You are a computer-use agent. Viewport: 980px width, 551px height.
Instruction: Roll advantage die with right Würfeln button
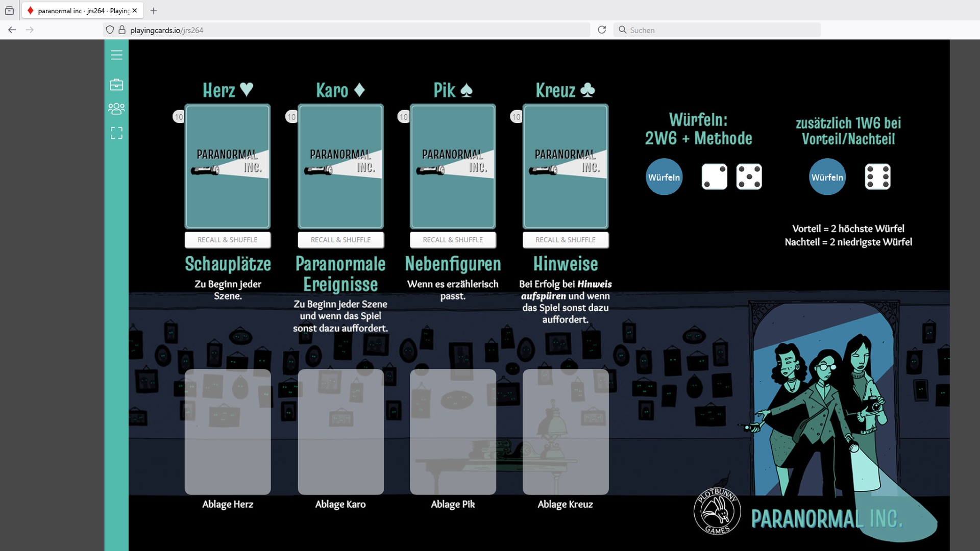coord(827,177)
